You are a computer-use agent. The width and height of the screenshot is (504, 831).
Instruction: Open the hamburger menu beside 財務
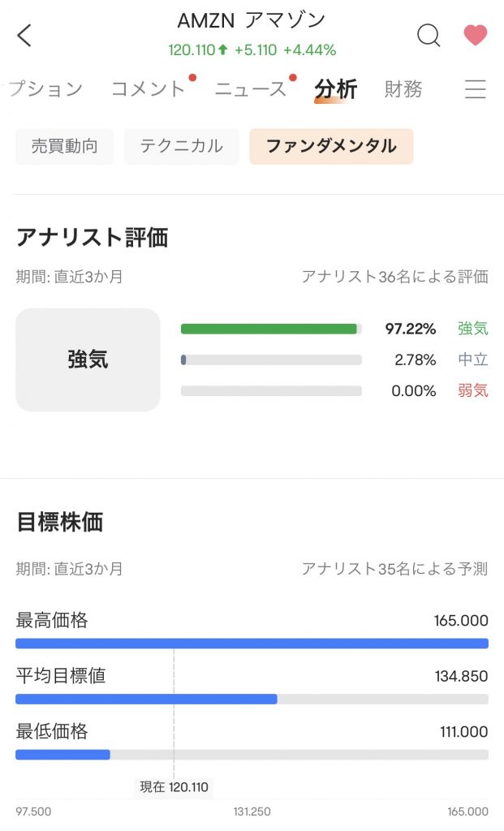coord(475,90)
